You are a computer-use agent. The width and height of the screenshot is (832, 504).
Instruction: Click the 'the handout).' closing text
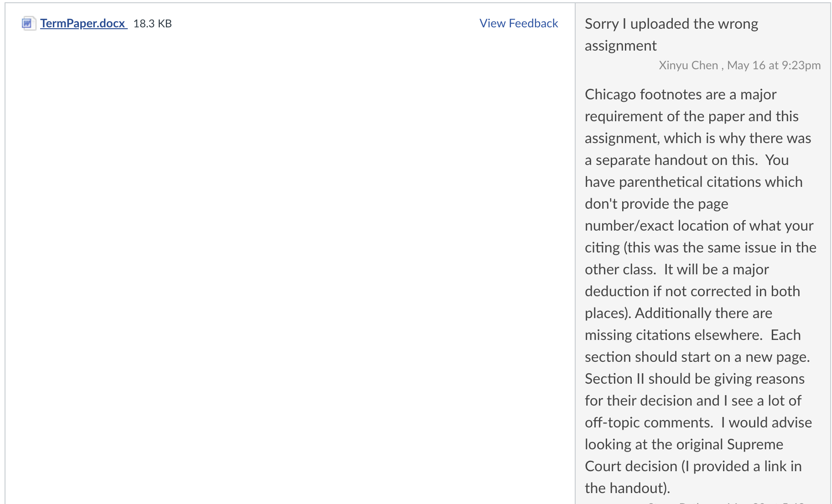[627, 488]
